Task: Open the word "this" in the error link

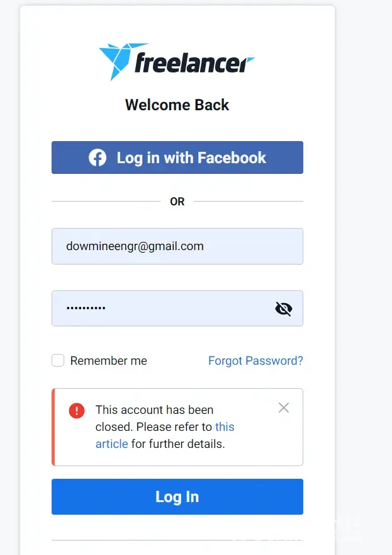Action: (225, 427)
